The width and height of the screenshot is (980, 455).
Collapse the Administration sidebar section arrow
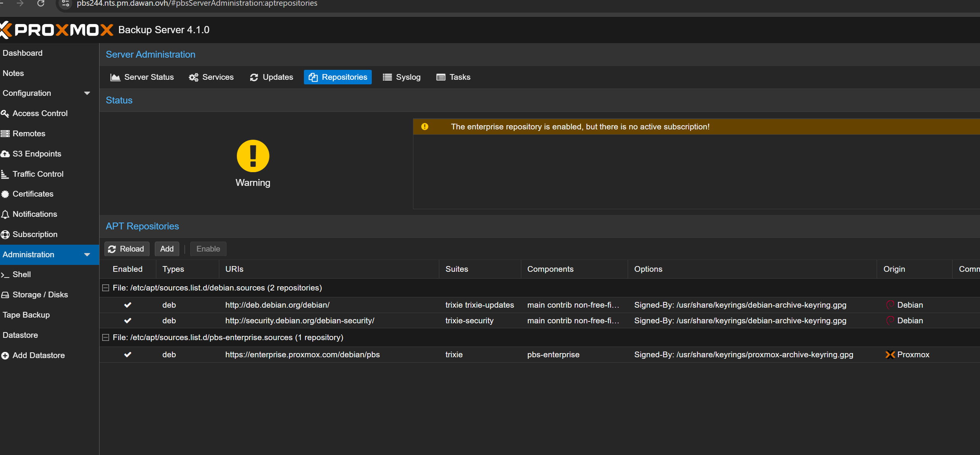87,255
